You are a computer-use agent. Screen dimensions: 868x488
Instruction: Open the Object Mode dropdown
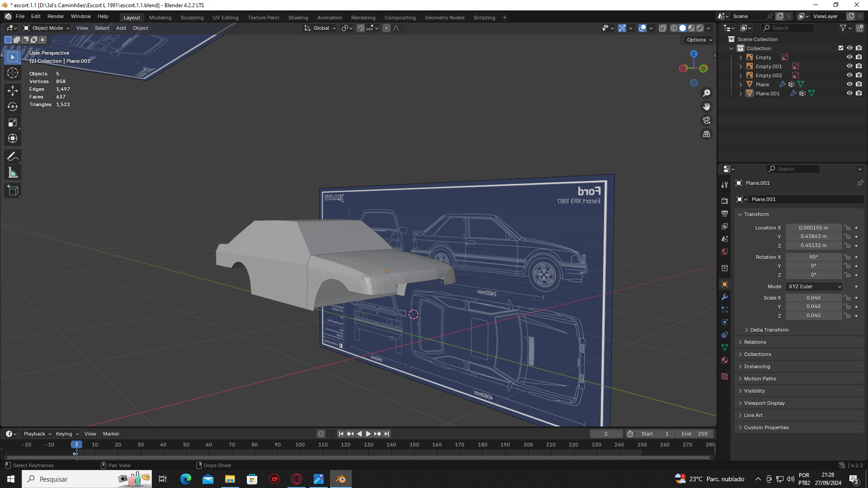coord(47,28)
